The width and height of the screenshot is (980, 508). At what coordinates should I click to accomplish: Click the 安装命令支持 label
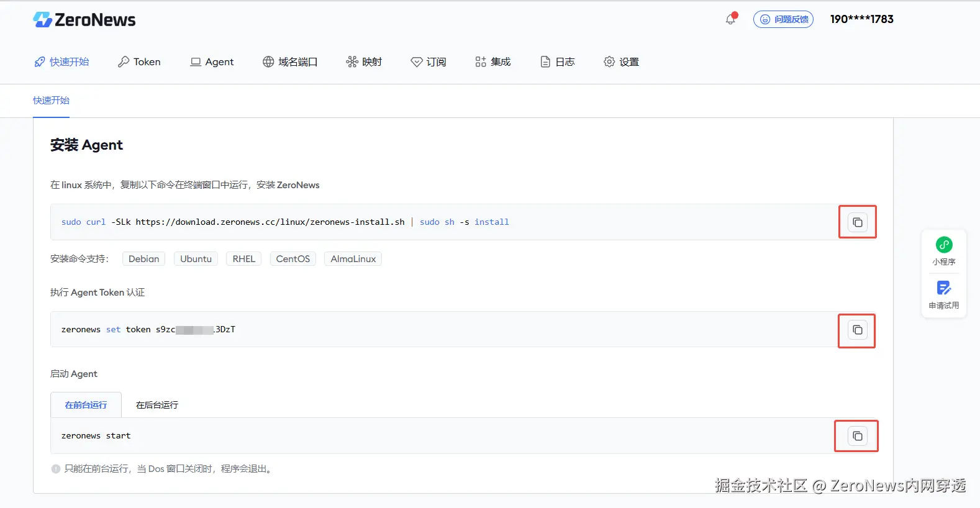coord(79,259)
